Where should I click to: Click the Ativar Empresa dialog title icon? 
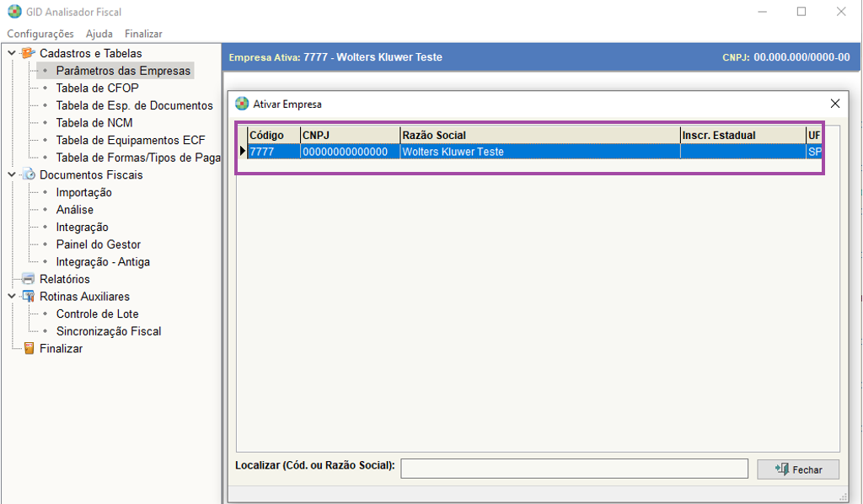[x=242, y=104]
